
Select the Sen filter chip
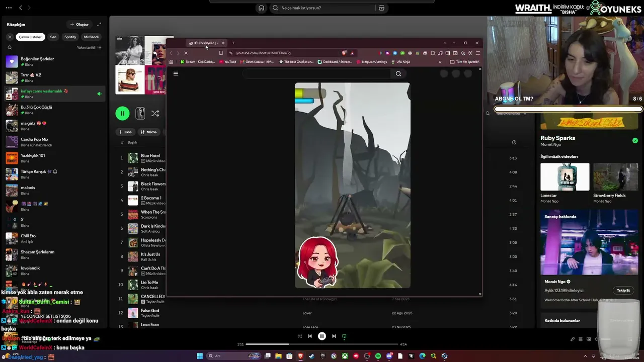coord(53,37)
